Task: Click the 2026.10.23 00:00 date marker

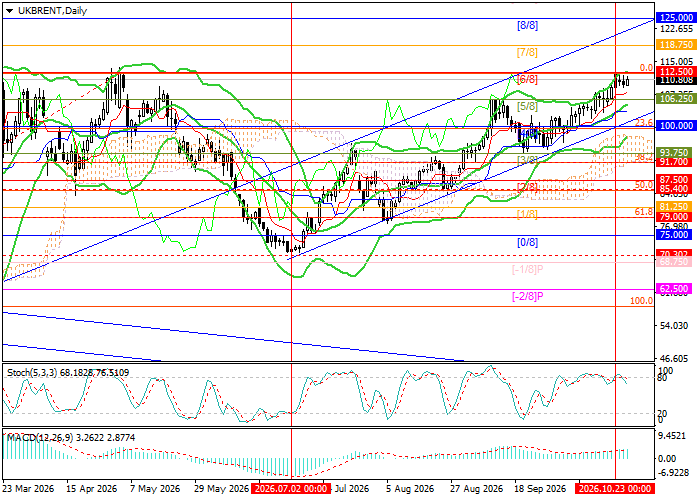Action: click(615, 489)
